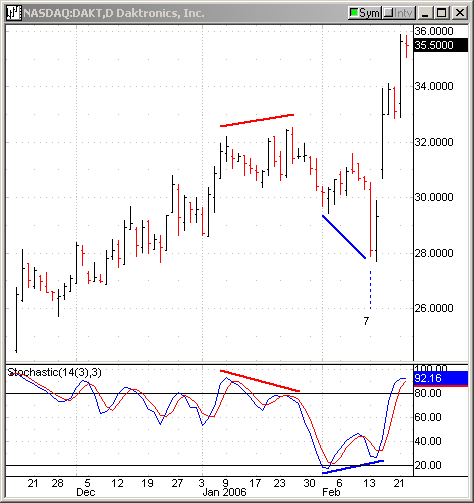Select the blue trendline under stochastic lows
The height and width of the screenshot is (503, 474).
353,467
